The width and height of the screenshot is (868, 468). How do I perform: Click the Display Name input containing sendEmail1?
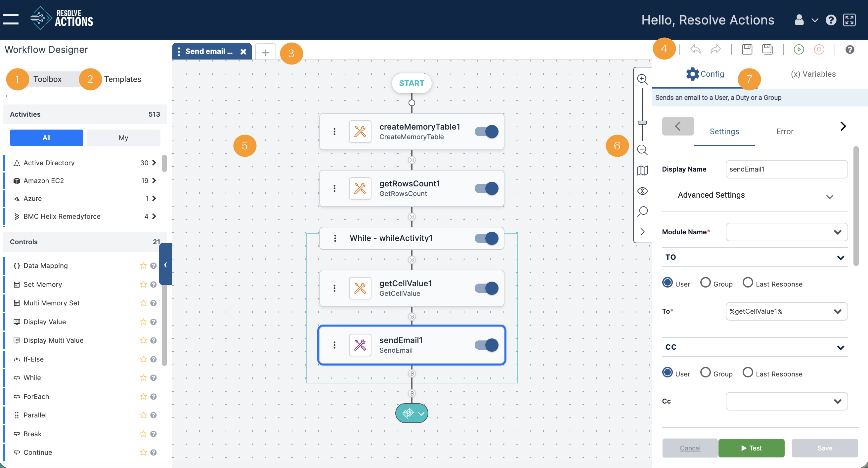click(x=786, y=169)
